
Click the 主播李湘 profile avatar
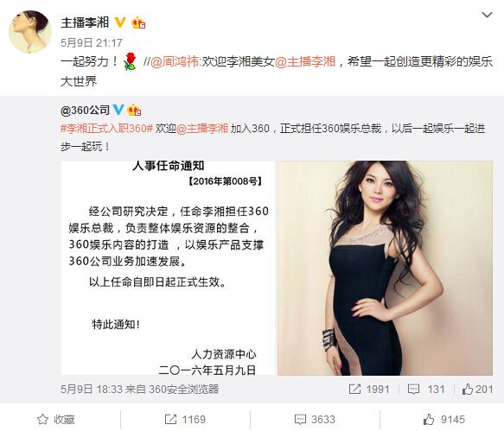pyautogui.click(x=30, y=31)
